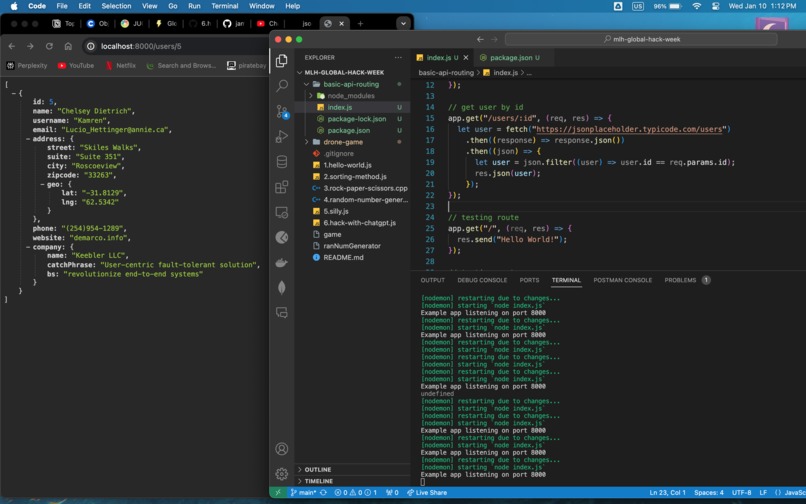Image resolution: width=806 pixels, height=504 pixels.
Task: Open the Docker whale view
Action: click(x=282, y=263)
